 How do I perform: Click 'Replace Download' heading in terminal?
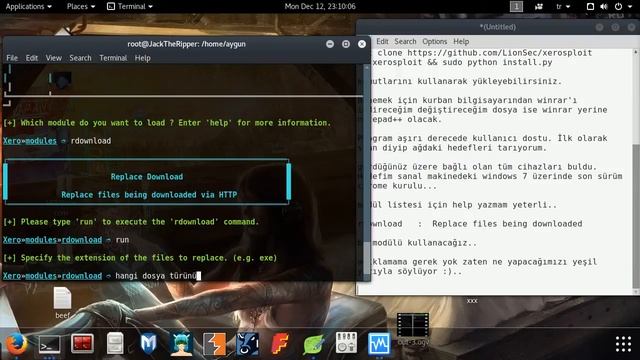click(147, 177)
